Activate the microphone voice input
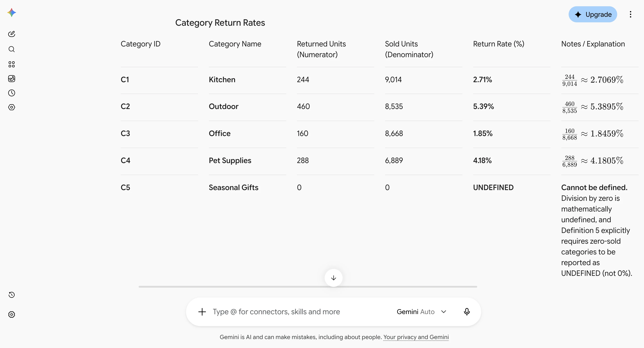The height and width of the screenshot is (348, 644). click(467, 312)
